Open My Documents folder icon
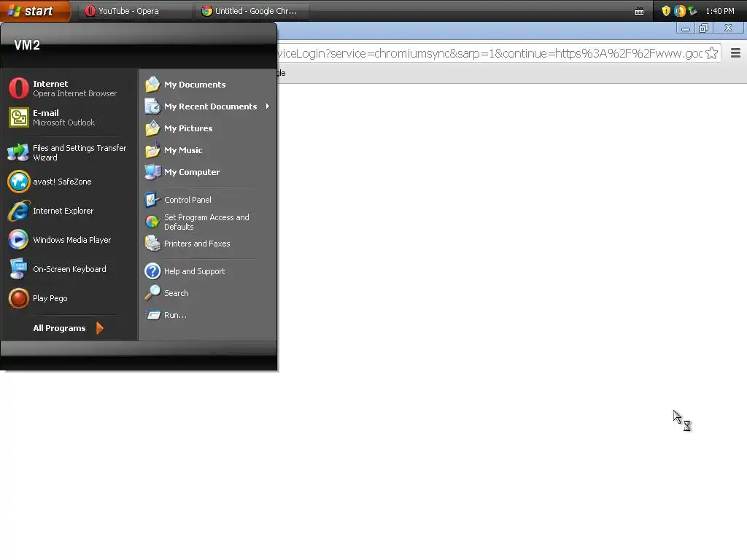Screen dimensions: 747x560 click(x=152, y=85)
